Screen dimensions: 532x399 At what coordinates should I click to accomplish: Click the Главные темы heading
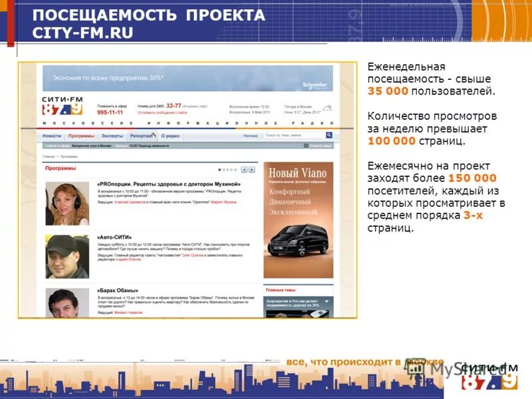[281, 290]
